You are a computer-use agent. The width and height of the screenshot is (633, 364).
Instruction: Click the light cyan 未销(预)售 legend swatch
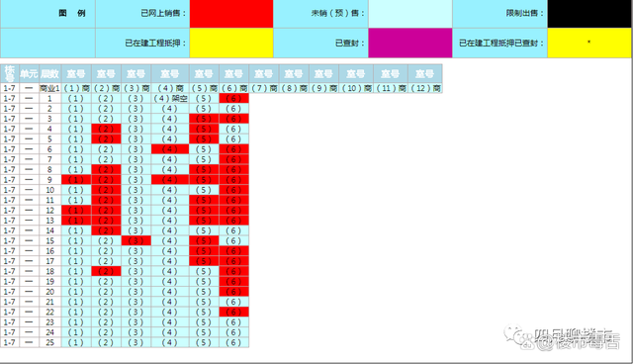tap(410, 14)
